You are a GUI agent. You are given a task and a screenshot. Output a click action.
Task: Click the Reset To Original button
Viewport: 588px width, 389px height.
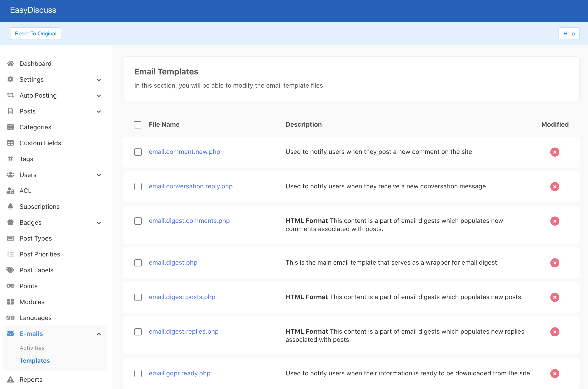tap(35, 34)
